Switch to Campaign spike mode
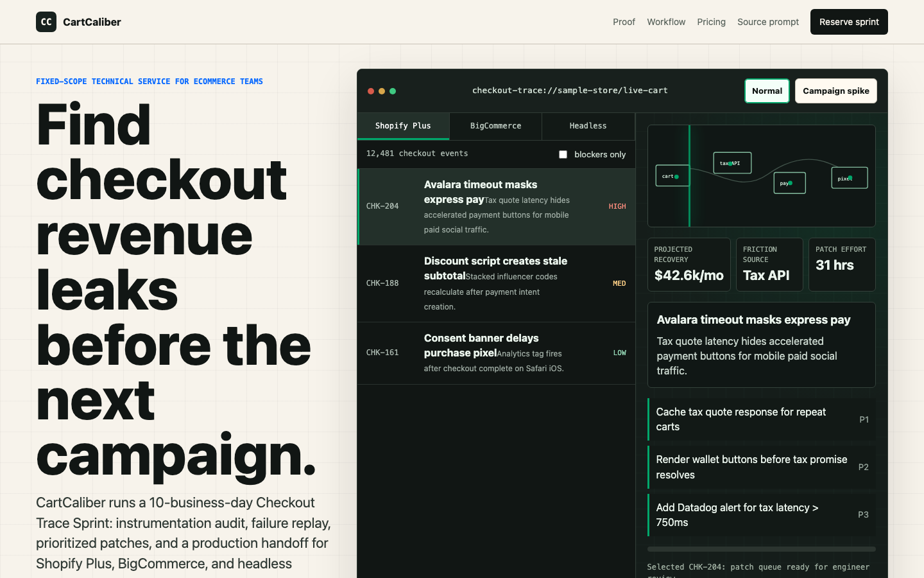The image size is (924, 578). (x=835, y=91)
